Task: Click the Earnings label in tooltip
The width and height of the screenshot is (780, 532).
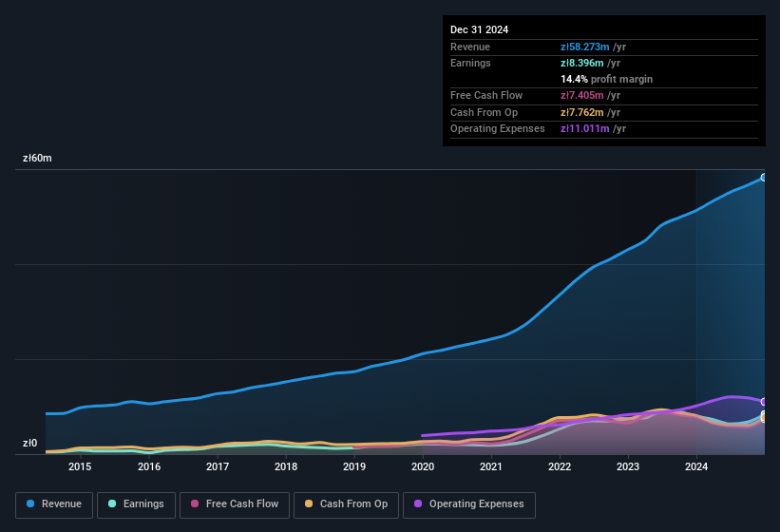Action: pyautogui.click(x=470, y=63)
